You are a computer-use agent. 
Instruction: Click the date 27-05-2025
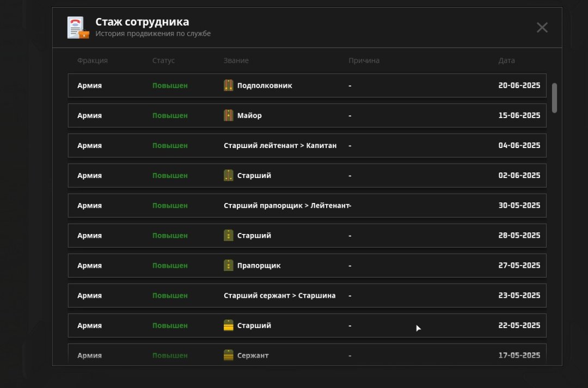click(x=519, y=266)
